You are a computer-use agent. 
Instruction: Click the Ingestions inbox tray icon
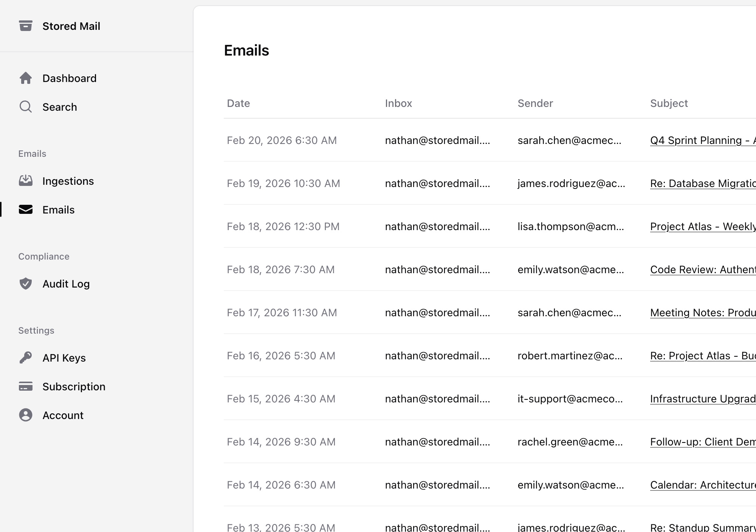pyautogui.click(x=25, y=181)
